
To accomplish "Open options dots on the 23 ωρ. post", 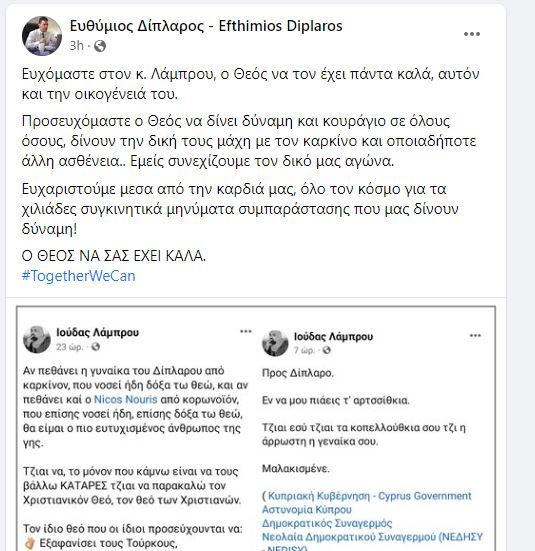I will pos(246,331).
